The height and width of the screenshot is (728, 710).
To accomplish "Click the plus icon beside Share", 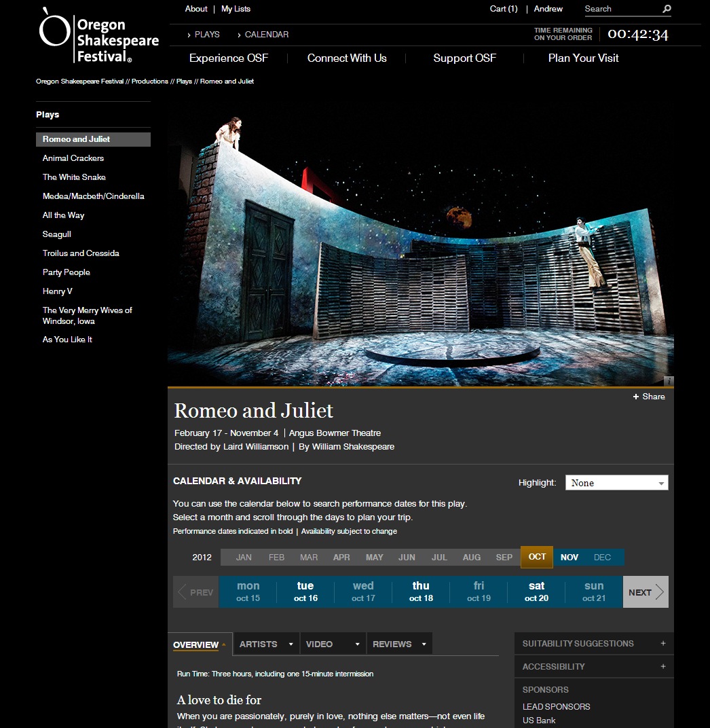I will coord(636,397).
